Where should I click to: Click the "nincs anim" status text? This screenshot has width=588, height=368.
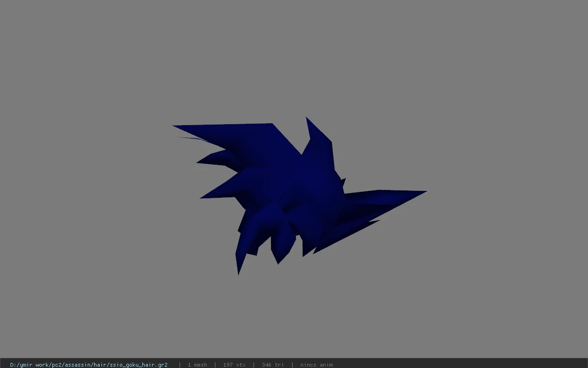pyautogui.click(x=317, y=365)
